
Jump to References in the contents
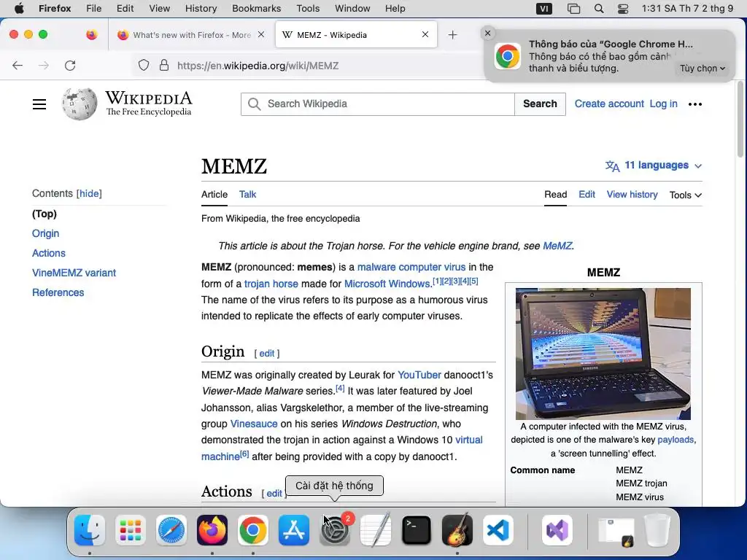point(58,292)
